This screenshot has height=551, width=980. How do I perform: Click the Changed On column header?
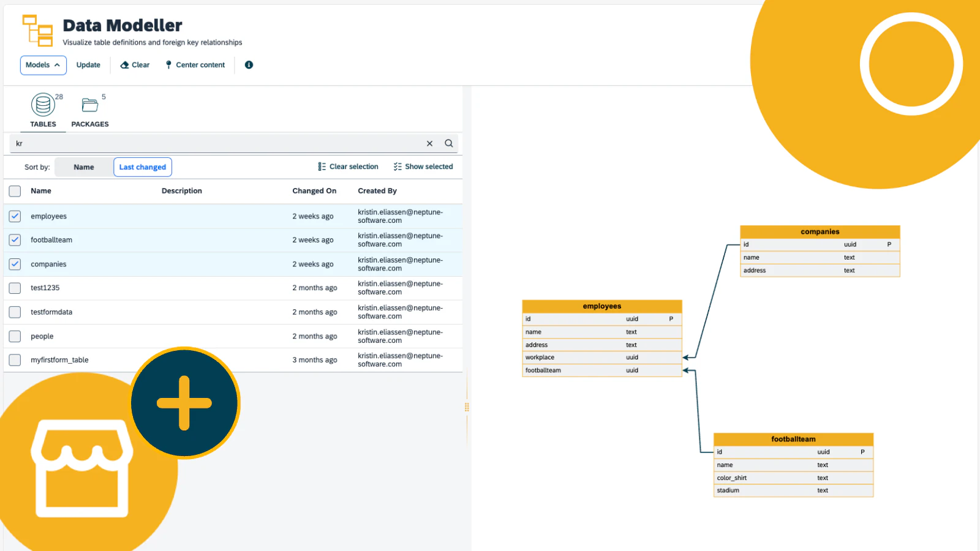coord(314,191)
